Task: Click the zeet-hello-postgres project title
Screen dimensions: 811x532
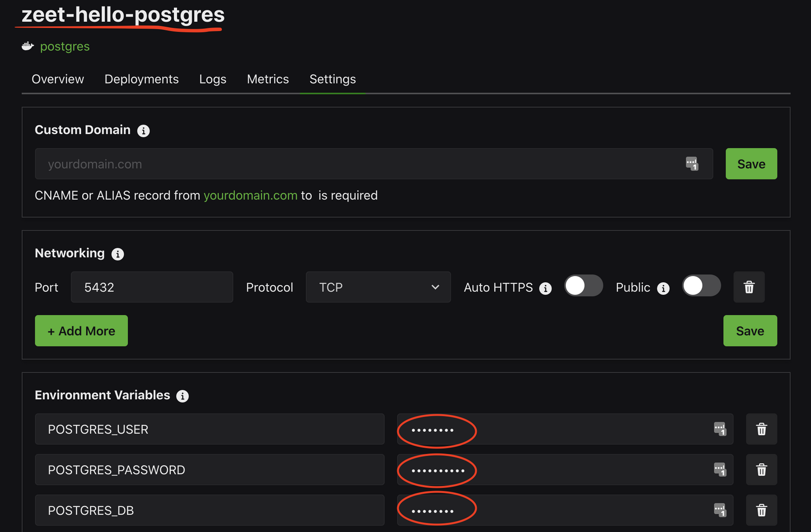Action: pos(123,14)
